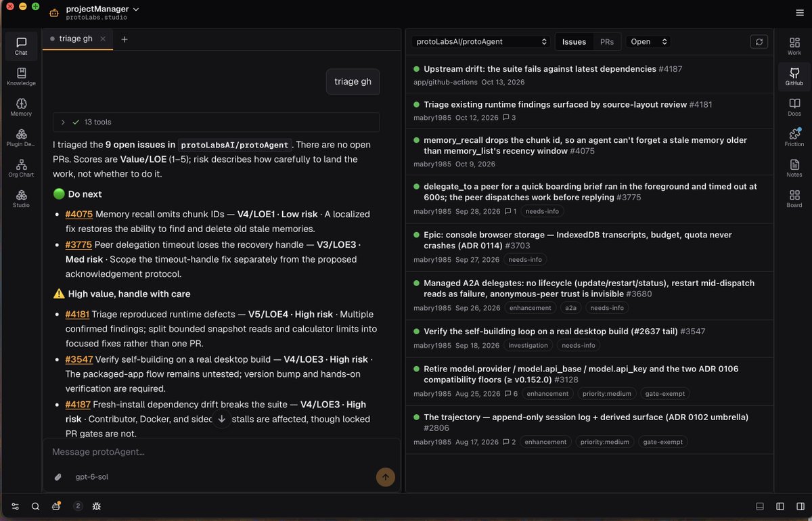This screenshot has width=812, height=521.
Task: Open the Work panel in right sidebar
Action: point(794,46)
